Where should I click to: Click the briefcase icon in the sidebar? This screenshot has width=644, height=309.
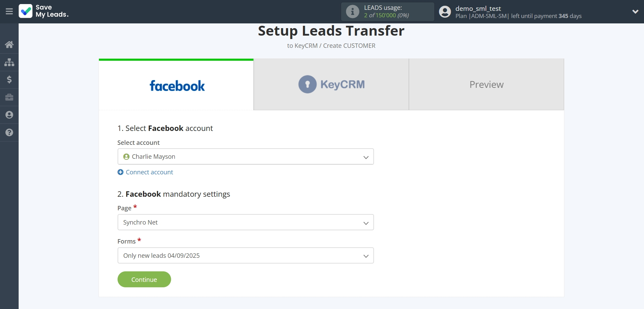[x=9, y=97]
